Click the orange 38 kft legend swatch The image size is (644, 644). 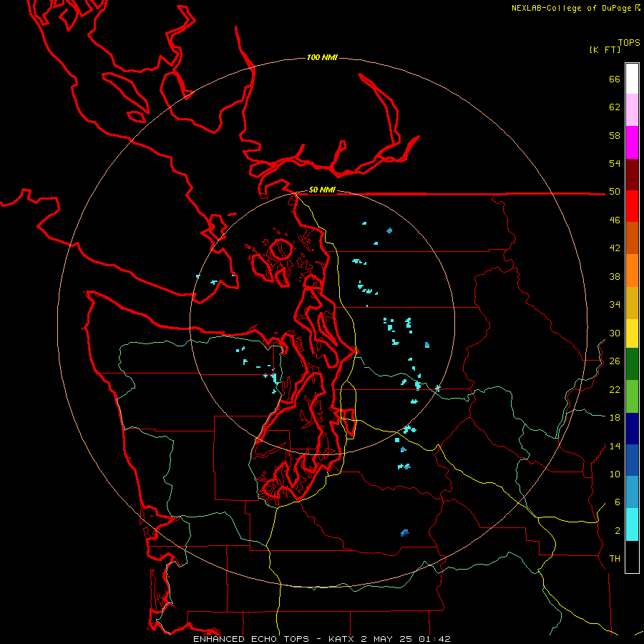(632, 270)
